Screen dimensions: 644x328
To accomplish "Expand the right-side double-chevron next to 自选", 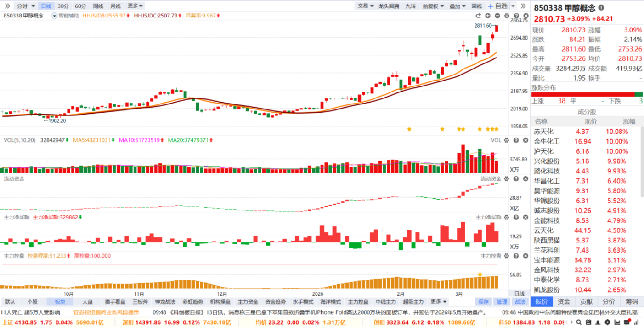I will point(524,6).
